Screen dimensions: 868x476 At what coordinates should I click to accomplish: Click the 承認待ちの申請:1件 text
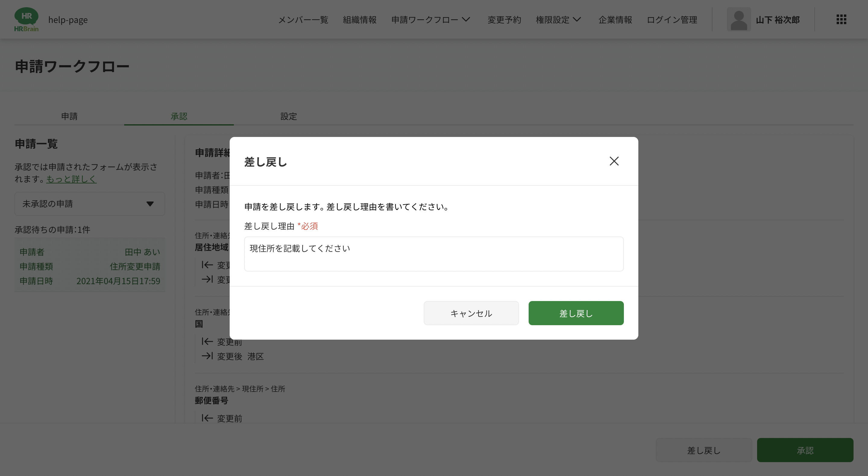[52, 229]
